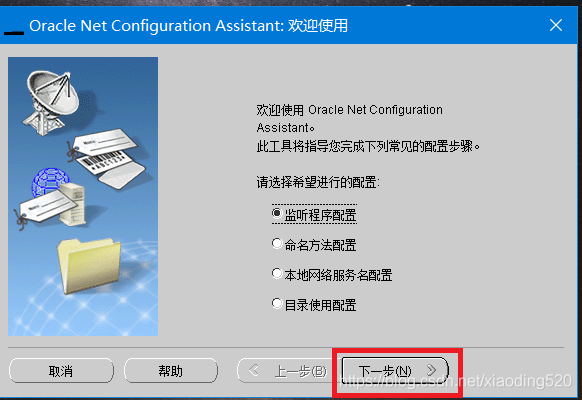582x400 pixels.
Task: Proceed with the 下一步(N) button
Action: 395,370
